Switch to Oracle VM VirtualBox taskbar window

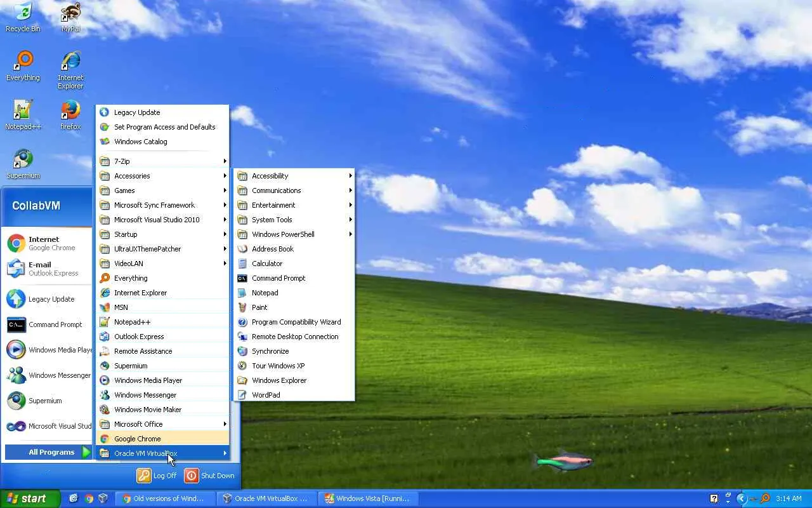click(265, 498)
